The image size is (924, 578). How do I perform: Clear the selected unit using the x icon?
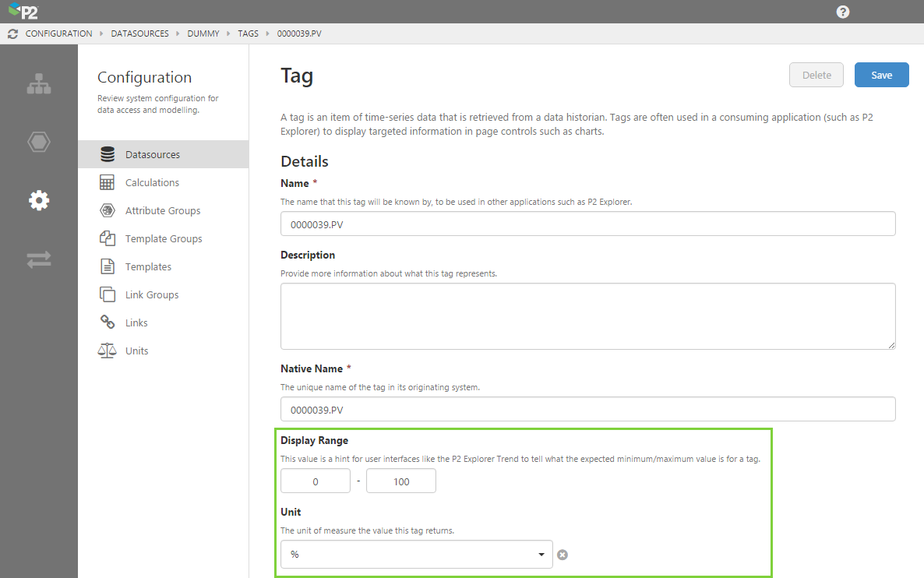coord(563,555)
